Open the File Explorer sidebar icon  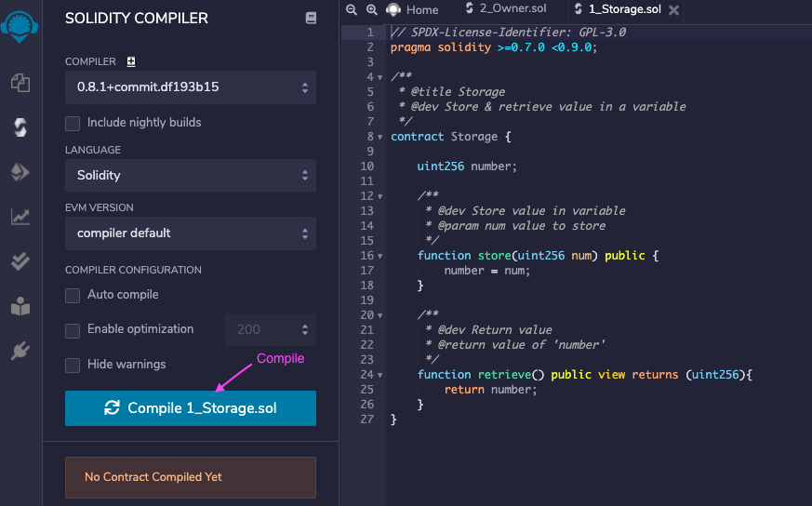point(20,83)
